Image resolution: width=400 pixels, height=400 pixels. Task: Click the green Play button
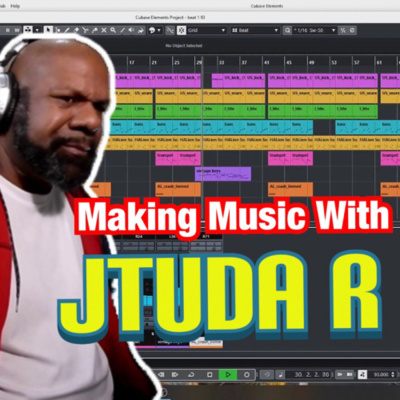pyautogui.click(x=228, y=375)
